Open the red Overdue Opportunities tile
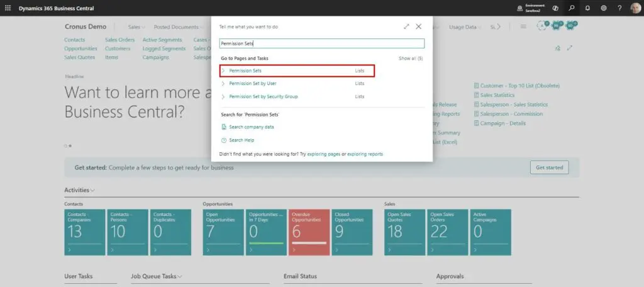Screen dimensions: 644x287 point(309,232)
